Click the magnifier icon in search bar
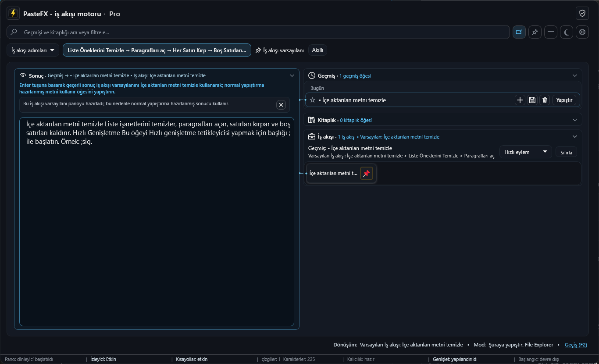 [14, 32]
